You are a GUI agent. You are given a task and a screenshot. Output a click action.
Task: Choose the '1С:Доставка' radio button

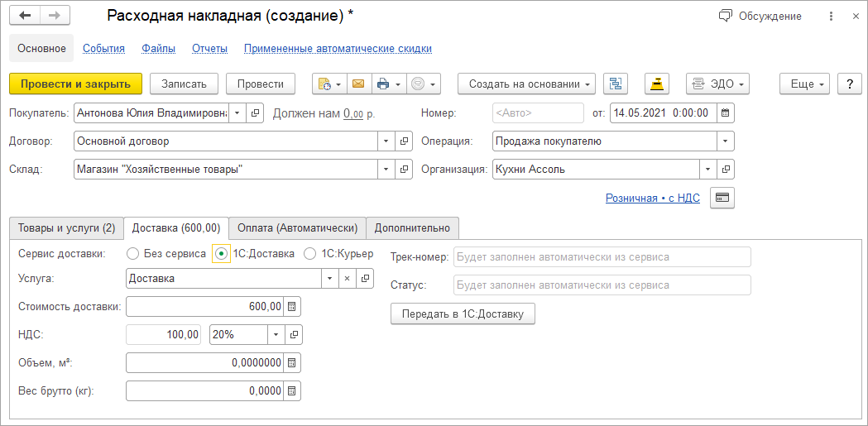click(x=220, y=254)
